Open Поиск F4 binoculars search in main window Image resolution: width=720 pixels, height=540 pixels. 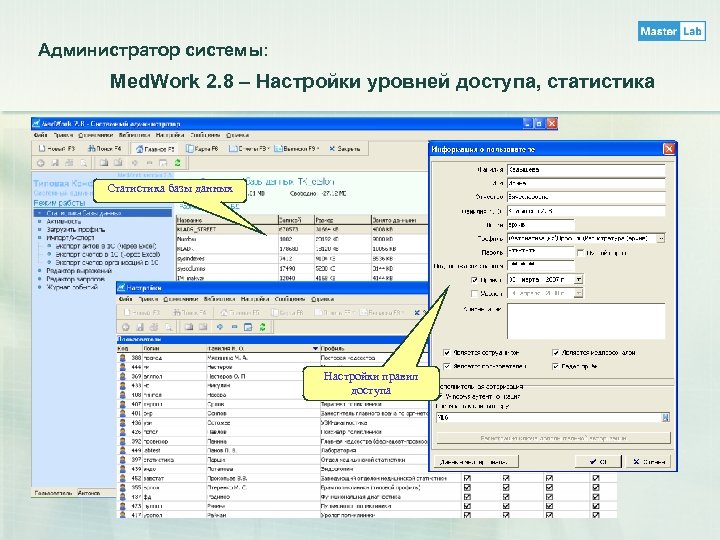(x=105, y=149)
